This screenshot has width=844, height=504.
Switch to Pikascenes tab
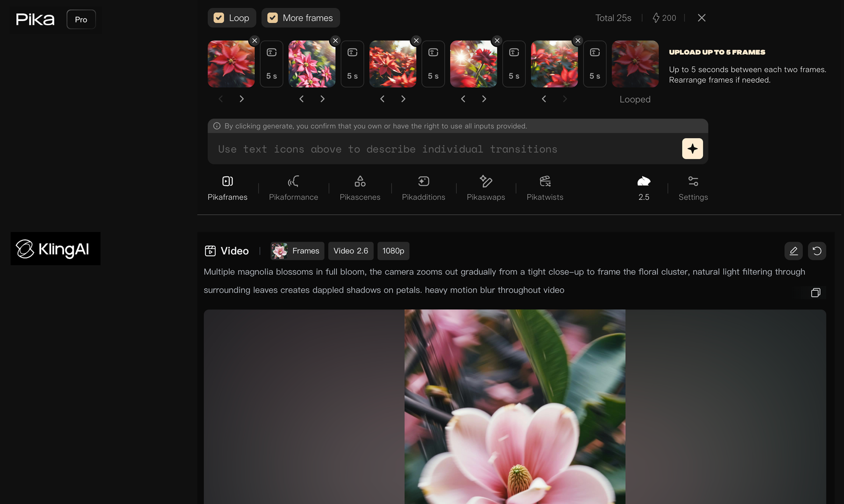tap(360, 188)
